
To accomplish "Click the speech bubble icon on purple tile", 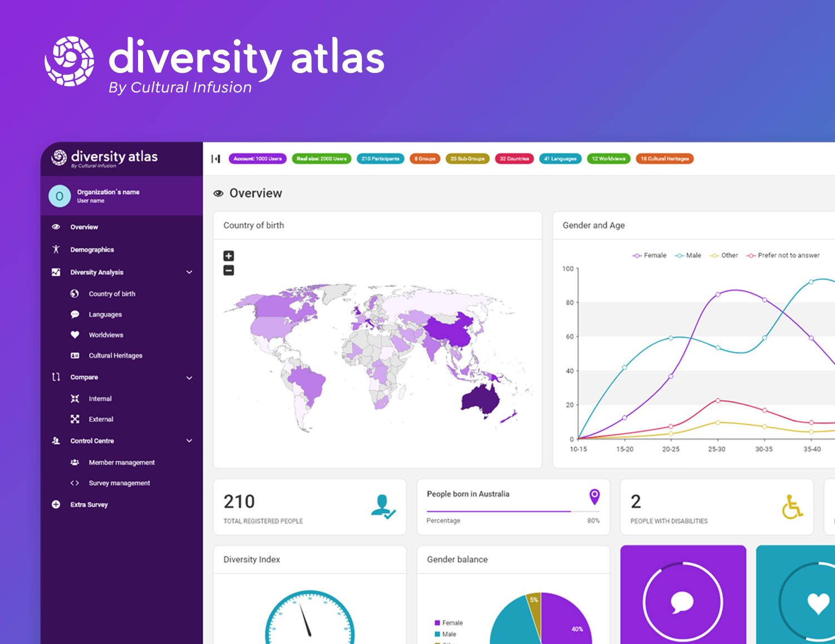I will 682,602.
